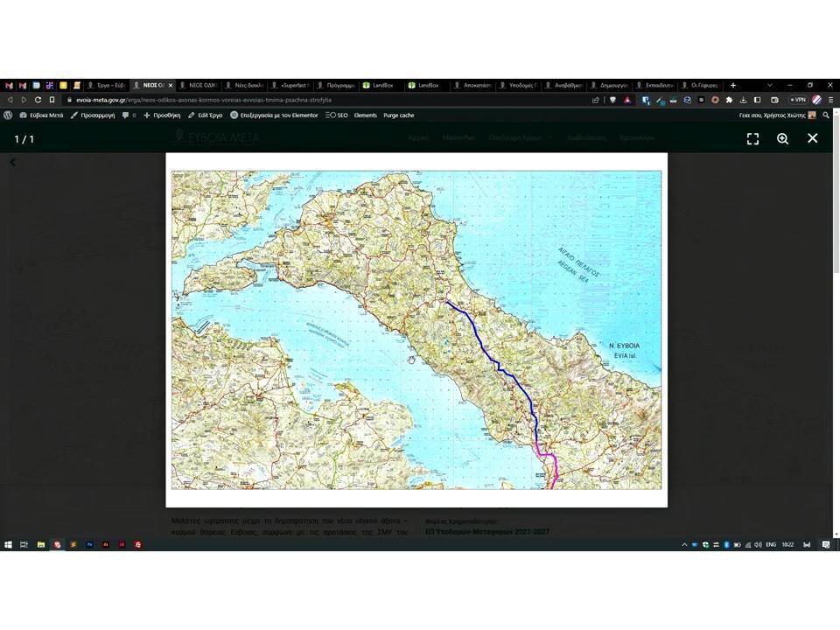
Task: Open a new browser tab
Action: [x=733, y=85]
